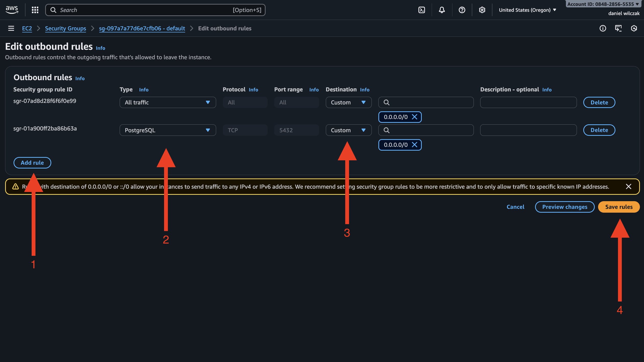The image size is (644, 362).
Task: Navigate to EC2 breadcrumb link
Action: [x=27, y=28]
